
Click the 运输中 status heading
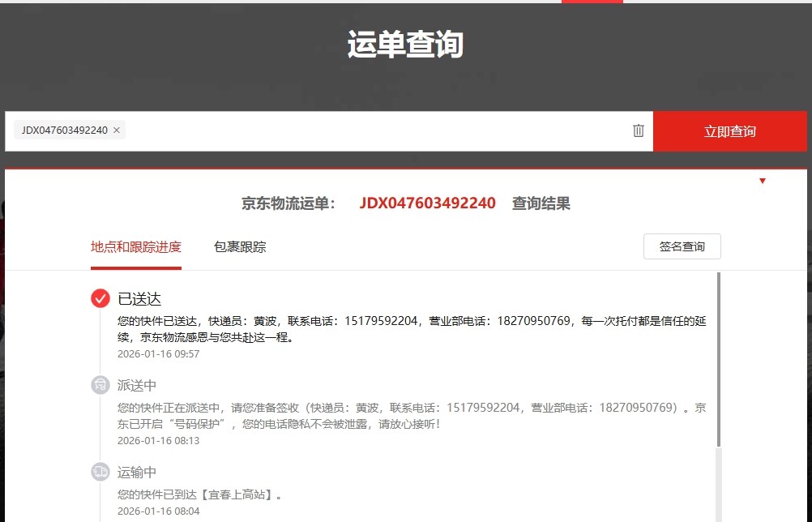pos(137,473)
